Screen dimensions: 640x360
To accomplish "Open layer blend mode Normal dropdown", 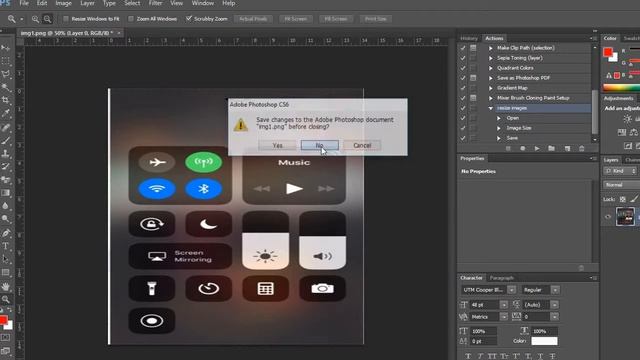I will click(x=621, y=185).
